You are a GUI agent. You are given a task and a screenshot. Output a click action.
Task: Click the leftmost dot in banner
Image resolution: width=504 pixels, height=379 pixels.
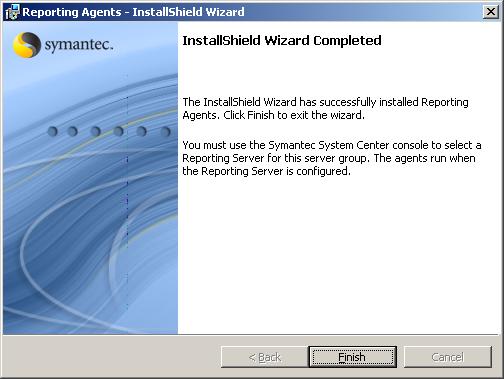52,131
